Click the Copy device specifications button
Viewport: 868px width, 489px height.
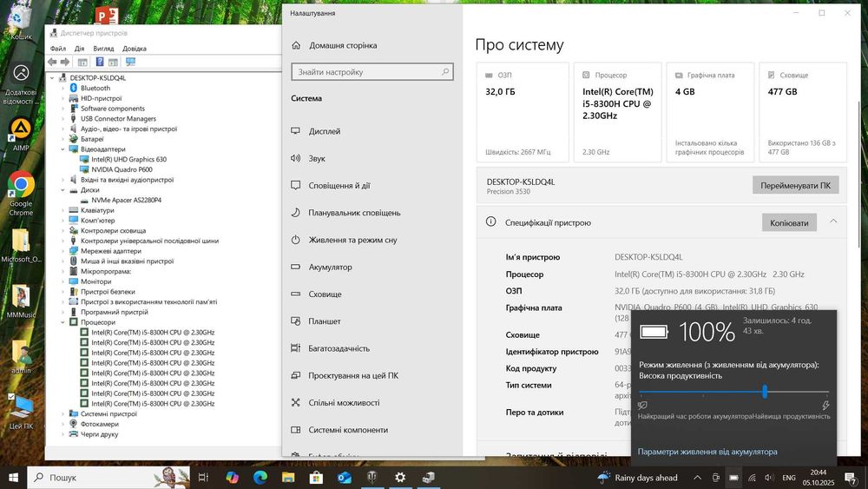click(789, 222)
